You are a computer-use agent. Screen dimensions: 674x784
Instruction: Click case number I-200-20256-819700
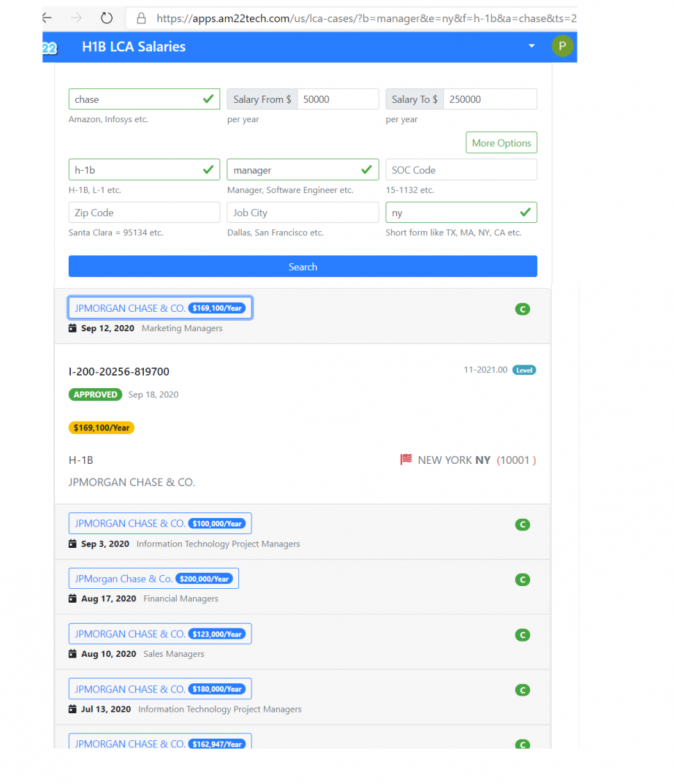click(119, 372)
